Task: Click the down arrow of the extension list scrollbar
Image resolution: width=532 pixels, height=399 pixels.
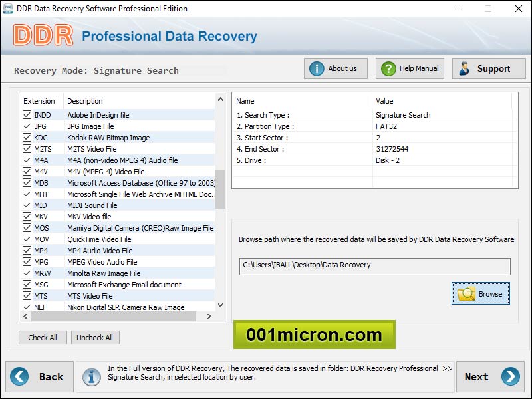Action: 220,305
